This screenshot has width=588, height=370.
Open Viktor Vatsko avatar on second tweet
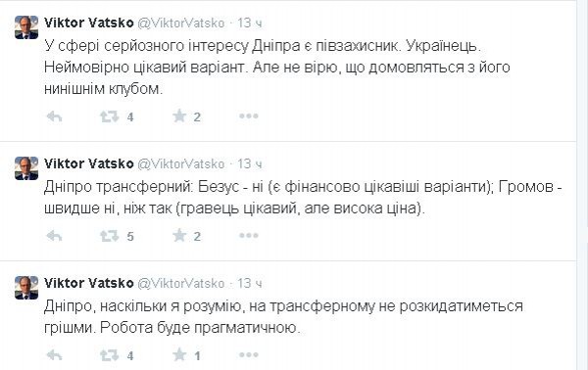(x=26, y=168)
